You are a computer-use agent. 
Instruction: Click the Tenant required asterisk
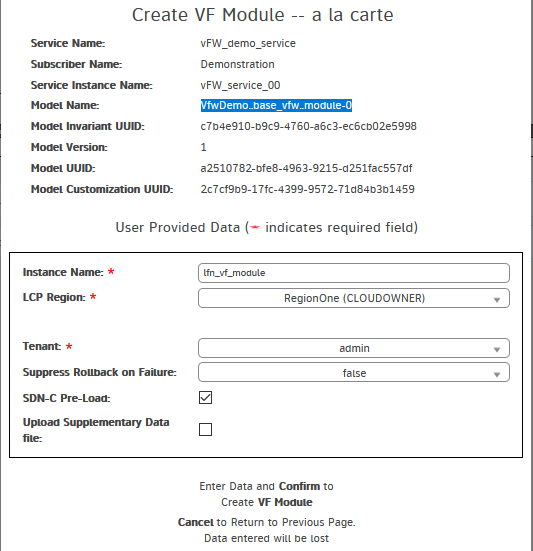[x=69, y=346]
